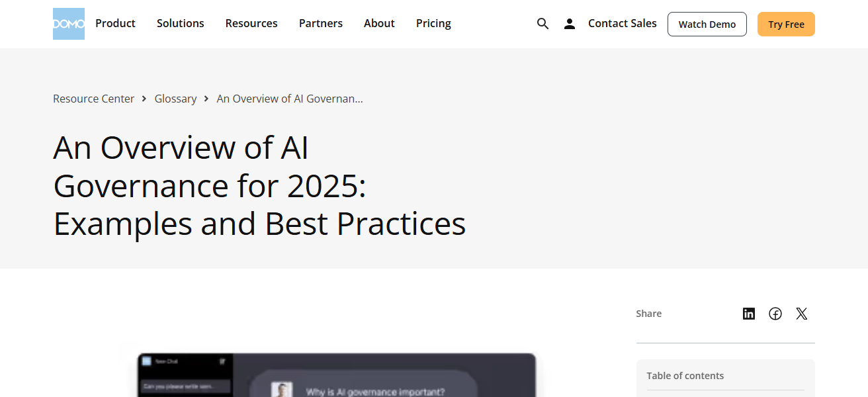Screen dimensions: 868x397
Task: Share the article on Facebook
Action: (775, 313)
